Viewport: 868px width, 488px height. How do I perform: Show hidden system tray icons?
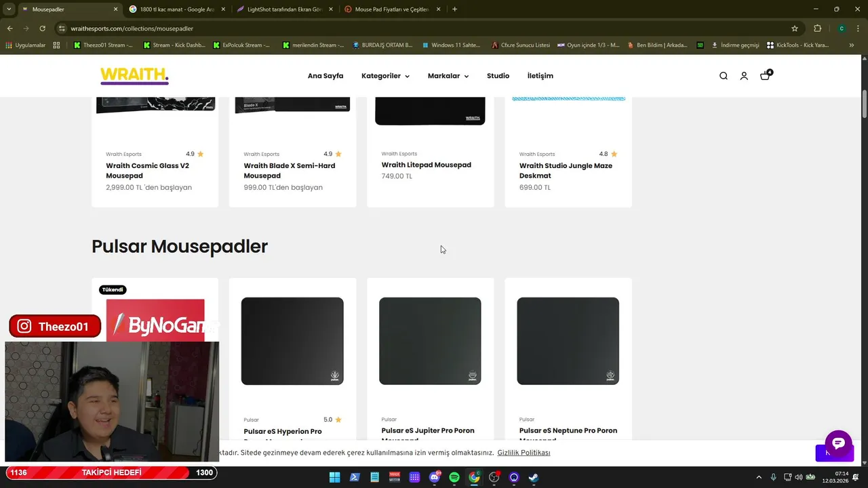pyautogui.click(x=759, y=477)
